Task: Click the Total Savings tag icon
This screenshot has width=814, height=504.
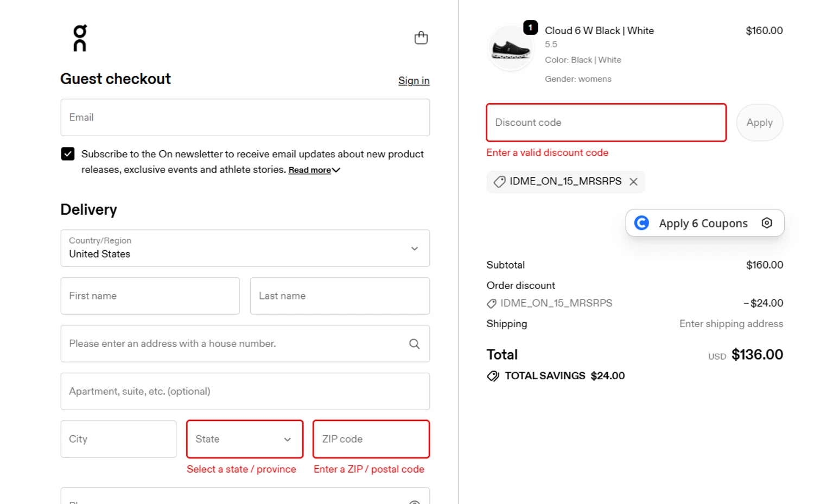Action: (493, 376)
